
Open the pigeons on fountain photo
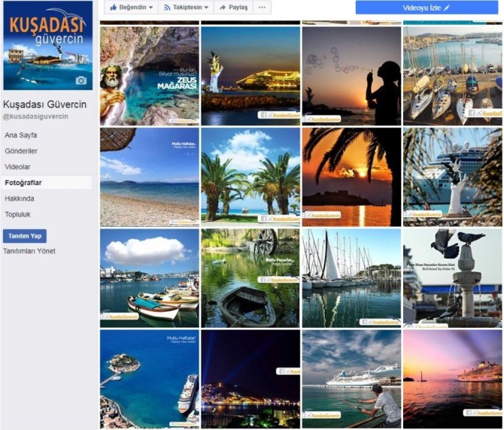coord(453,278)
